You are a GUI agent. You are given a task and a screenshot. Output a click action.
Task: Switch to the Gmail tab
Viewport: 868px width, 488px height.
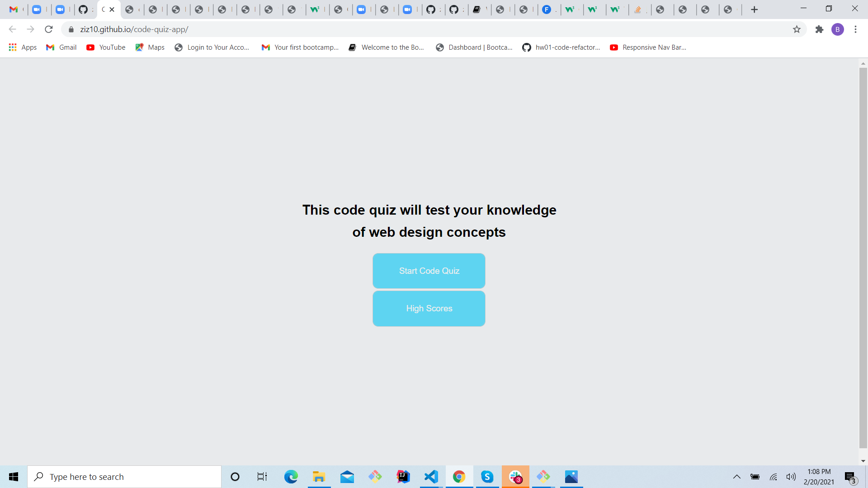[15, 9]
